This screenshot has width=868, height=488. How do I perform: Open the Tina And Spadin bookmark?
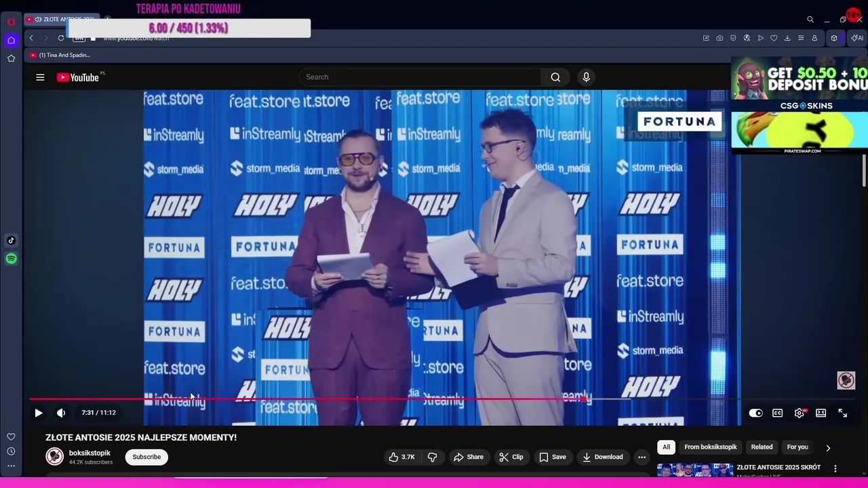pyautogui.click(x=60, y=55)
